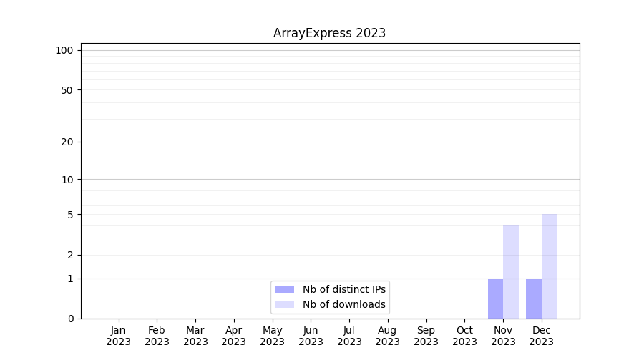Click the 0 y-axis tick label
The width and height of the screenshot is (644, 358).
tap(69, 319)
